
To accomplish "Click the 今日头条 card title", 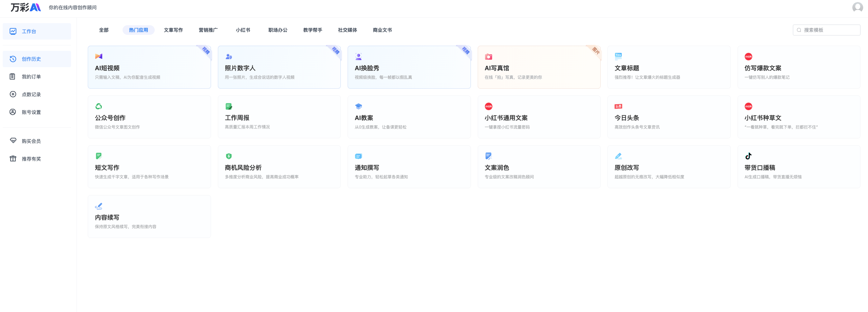I will click(x=627, y=118).
